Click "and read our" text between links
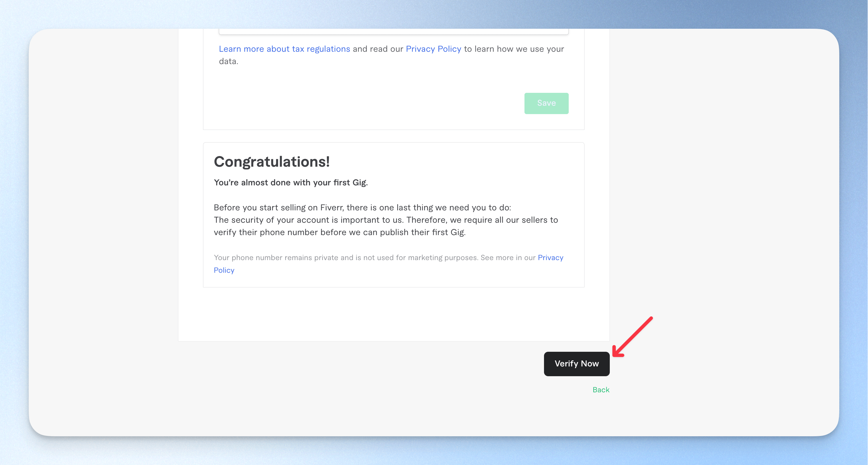 click(x=378, y=49)
